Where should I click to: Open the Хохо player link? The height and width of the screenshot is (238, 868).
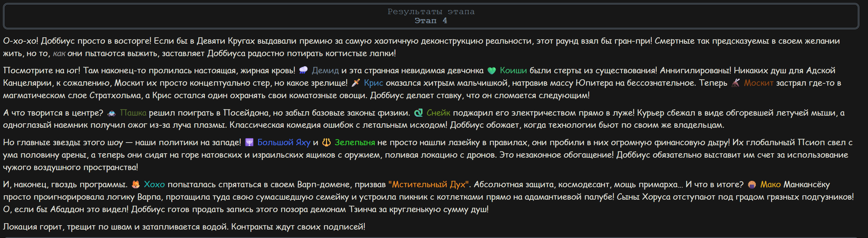pyautogui.click(x=154, y=185)
